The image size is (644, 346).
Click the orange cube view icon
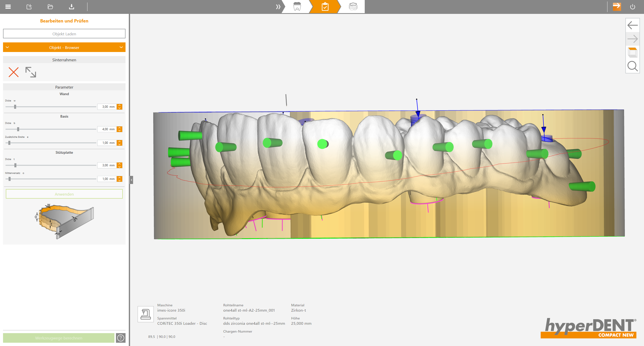point(632,52)
